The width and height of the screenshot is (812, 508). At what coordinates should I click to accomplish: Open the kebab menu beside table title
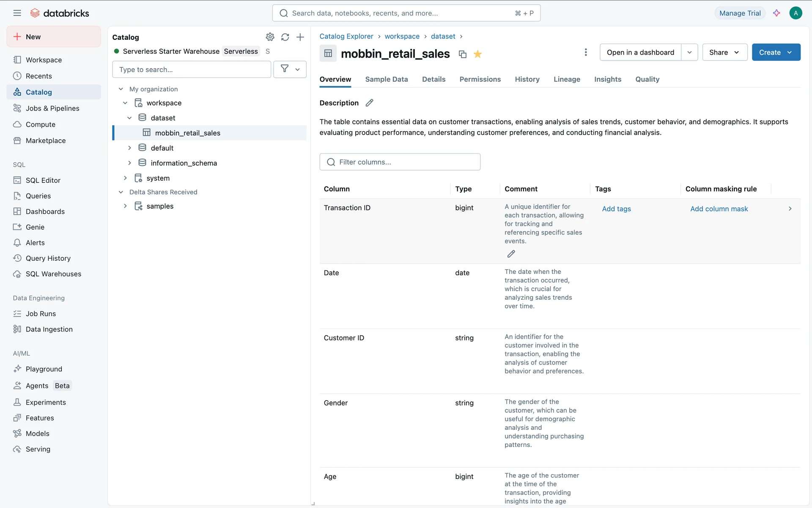586,52
